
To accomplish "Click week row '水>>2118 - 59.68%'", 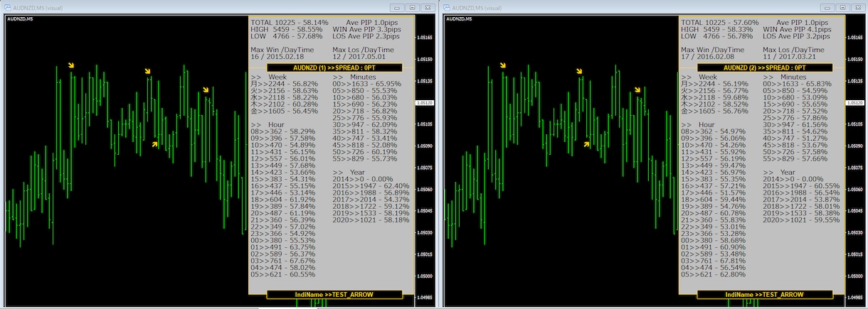I will [x=714, y=97].
